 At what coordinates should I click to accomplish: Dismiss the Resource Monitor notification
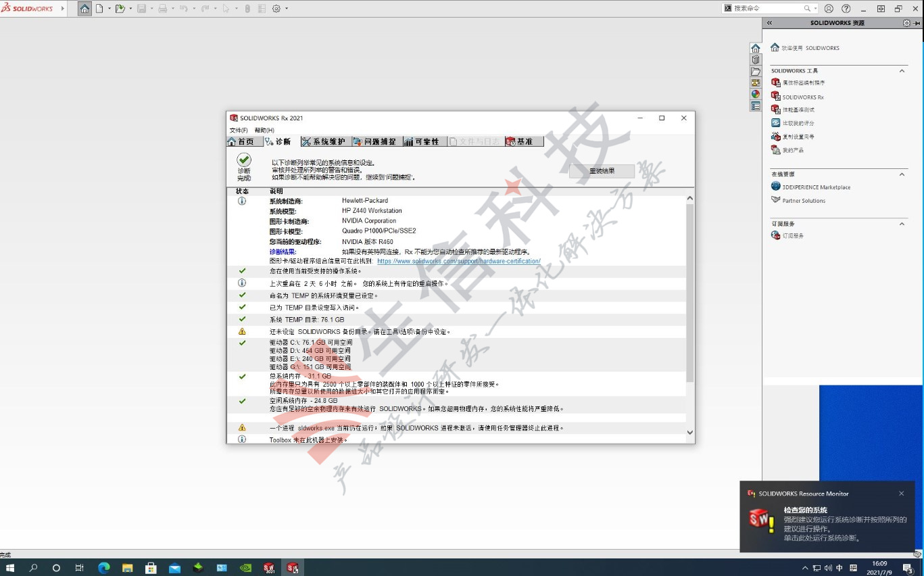(x=901, y=494)
